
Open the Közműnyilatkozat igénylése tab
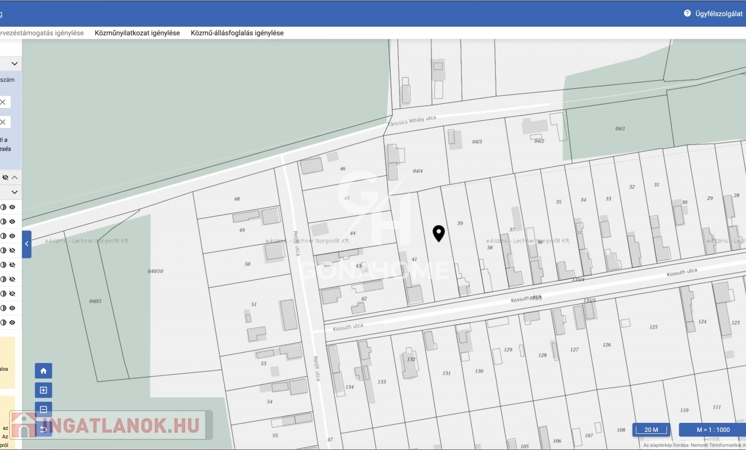pyautogui.click(x=137, y=33)
